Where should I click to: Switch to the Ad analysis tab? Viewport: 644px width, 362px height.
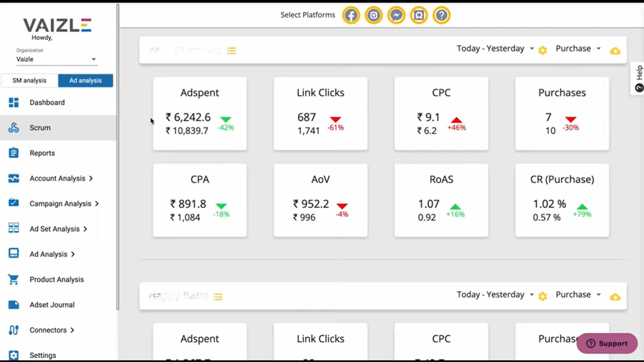[x=86, y=80]
